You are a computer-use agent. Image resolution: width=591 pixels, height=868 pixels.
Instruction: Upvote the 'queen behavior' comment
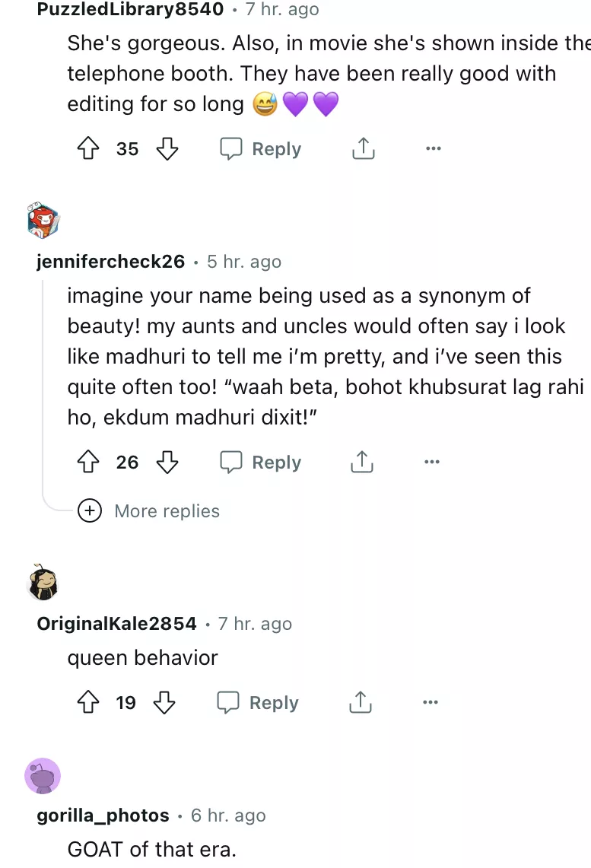pyautogui.click(x=90, y=703)
